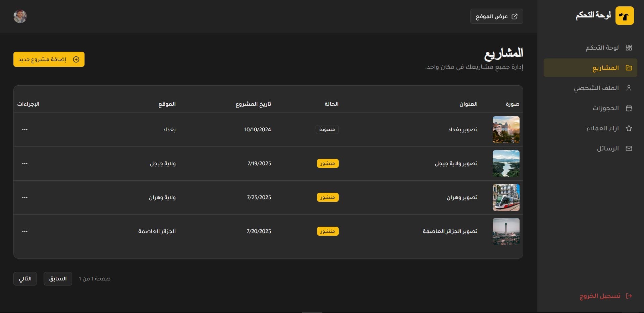Select the star icon beside اراء العملاء
Viewport: 644px width, 313px height.
pyautogui.click(x=629, y=128)
